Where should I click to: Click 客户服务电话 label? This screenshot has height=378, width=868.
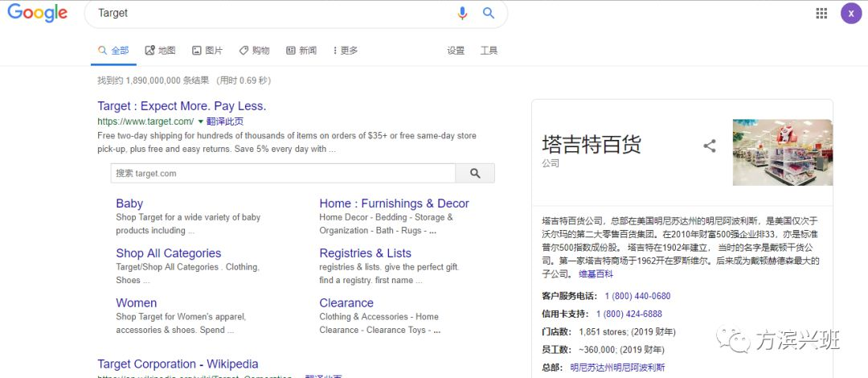[x=570, y=296]
